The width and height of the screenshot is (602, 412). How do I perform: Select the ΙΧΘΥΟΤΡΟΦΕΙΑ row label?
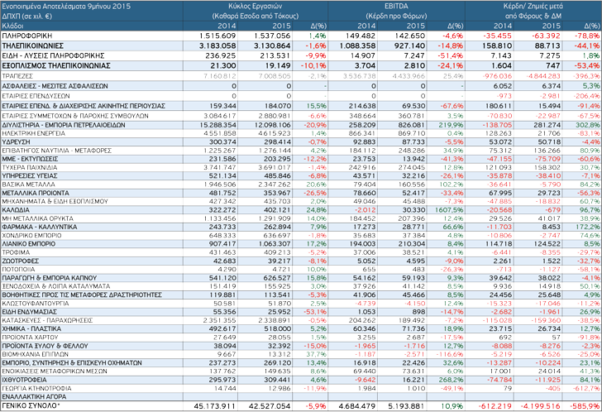click(x=25, y=381)
